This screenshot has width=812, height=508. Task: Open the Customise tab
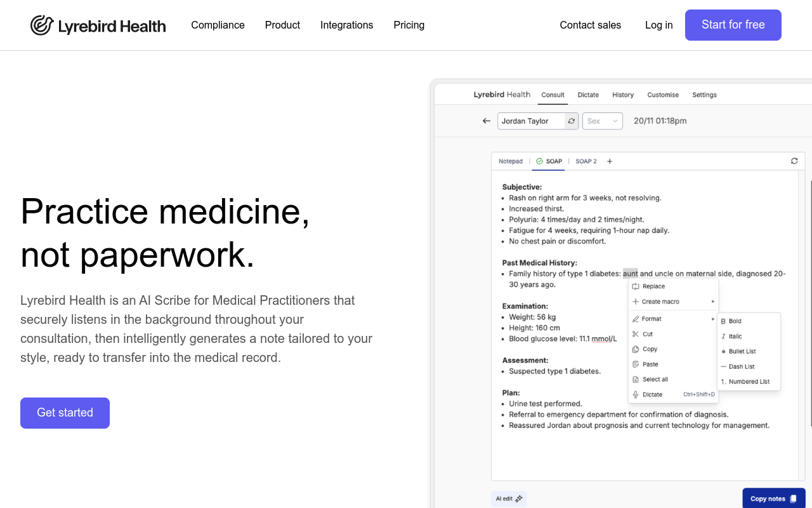tap(663, 95)
